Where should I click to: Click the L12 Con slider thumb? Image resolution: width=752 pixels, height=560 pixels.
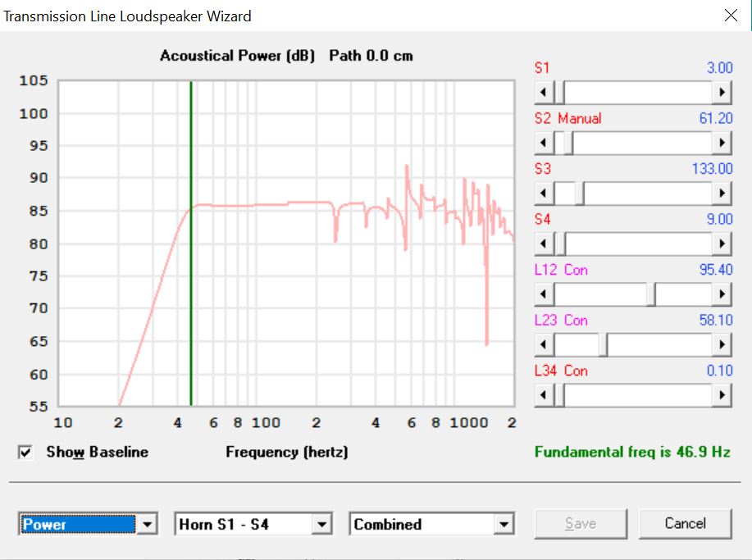coord(651,294)
